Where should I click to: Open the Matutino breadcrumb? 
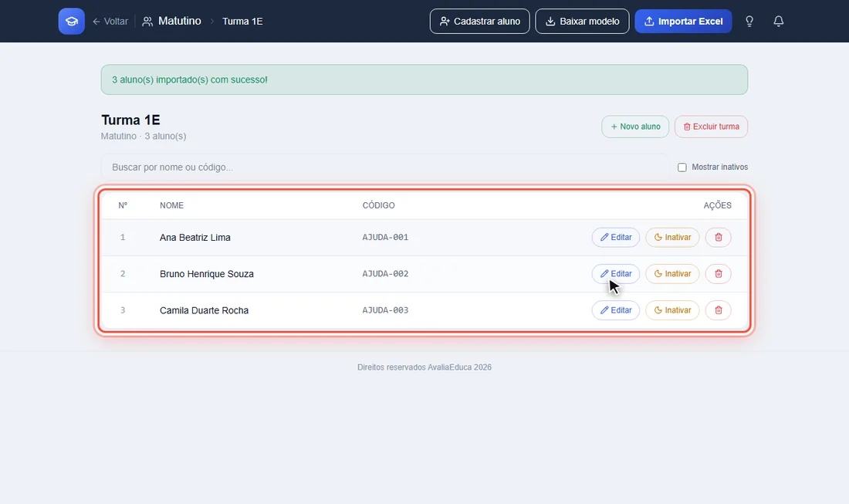(171, 21)
